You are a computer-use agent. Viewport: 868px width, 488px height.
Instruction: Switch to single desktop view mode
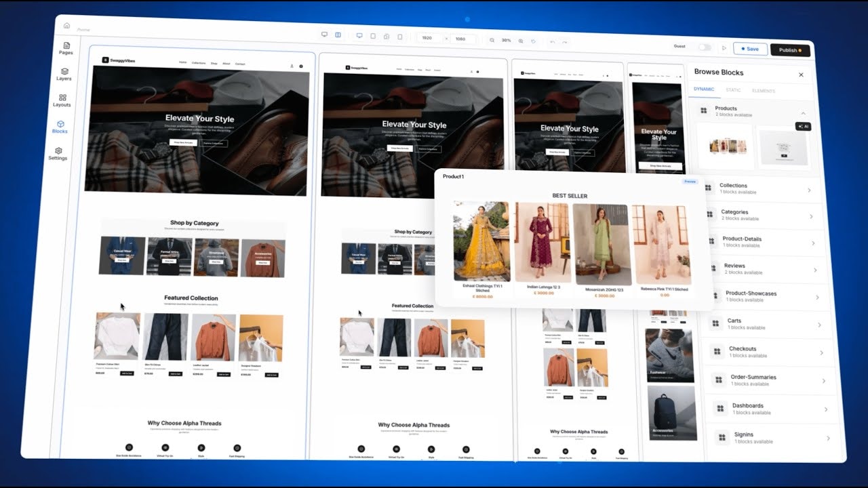324,35
